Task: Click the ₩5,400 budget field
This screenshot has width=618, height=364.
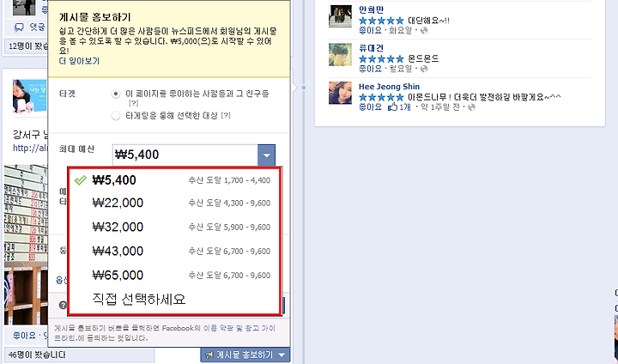Action: coord(185,155)
